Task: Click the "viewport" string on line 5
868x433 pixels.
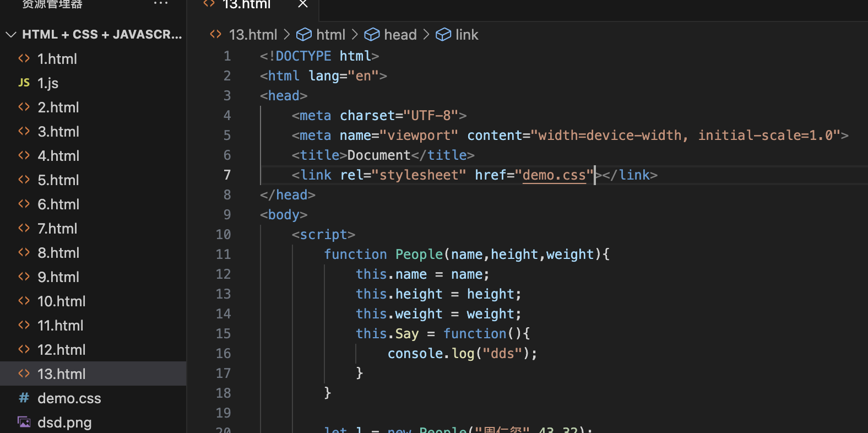Action: point(419,136)
